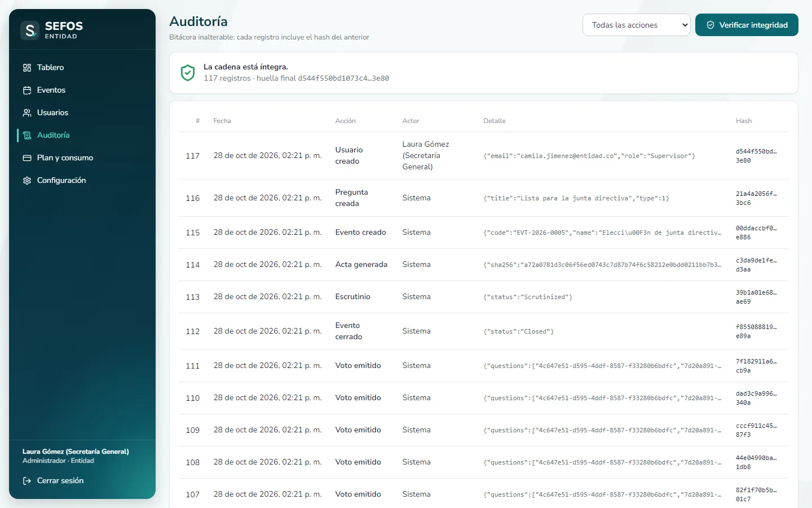Open Configuración from the sidebar

click(x=82, y=180)
